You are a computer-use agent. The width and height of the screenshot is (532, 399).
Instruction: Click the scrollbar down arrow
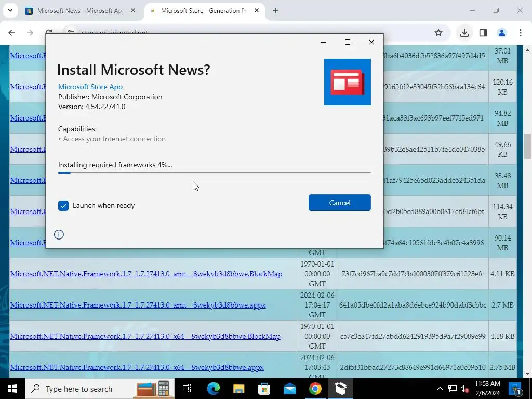(527, 374)
